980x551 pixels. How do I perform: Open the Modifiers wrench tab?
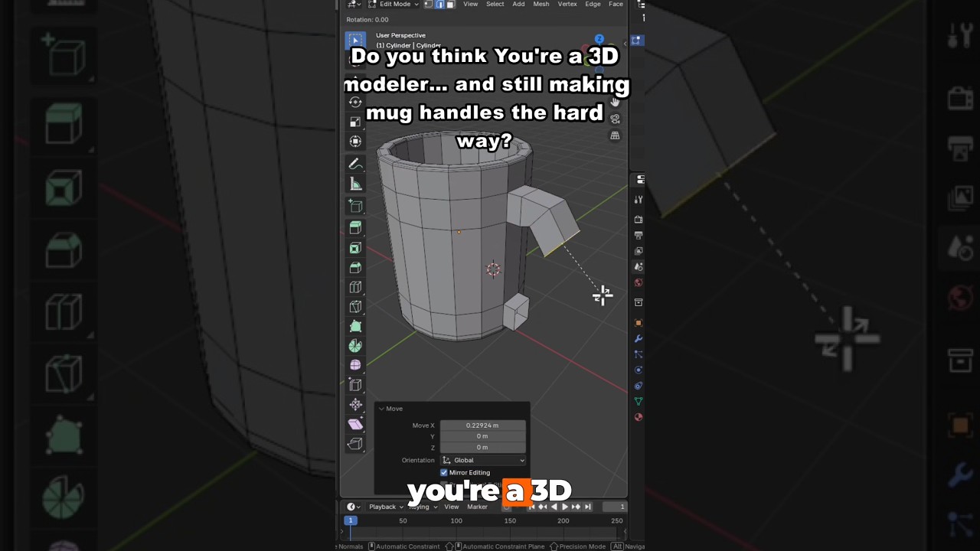pyautogui.click(x=639, y=339)
